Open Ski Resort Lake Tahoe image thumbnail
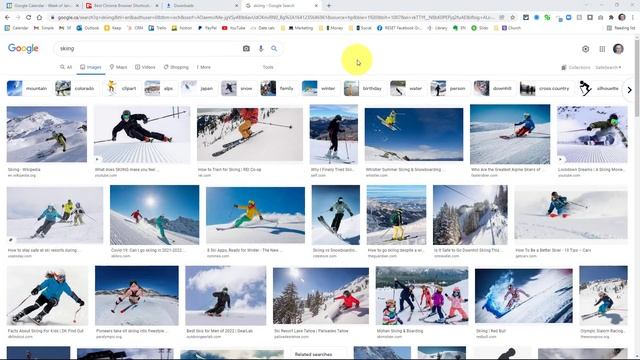The height and width of the screenshot is (360, 640). click(x=321, y=296)
